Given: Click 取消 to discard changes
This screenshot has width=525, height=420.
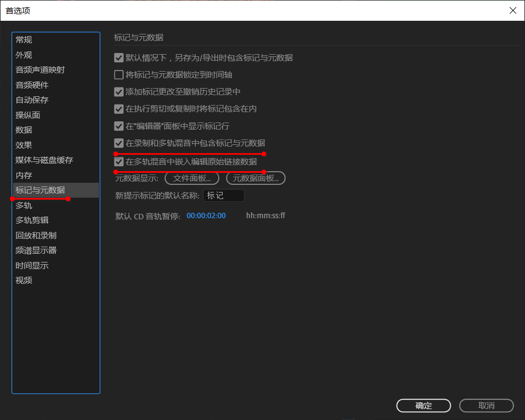Looking at the screenshot, I should coord(487,406).
